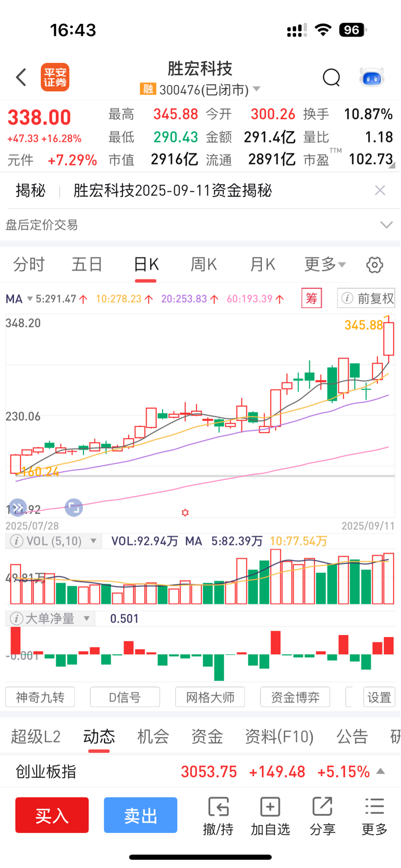This screenshot has height=868, width=401.
Task: Check the Wi-Fi status icon
Action: 323,30
